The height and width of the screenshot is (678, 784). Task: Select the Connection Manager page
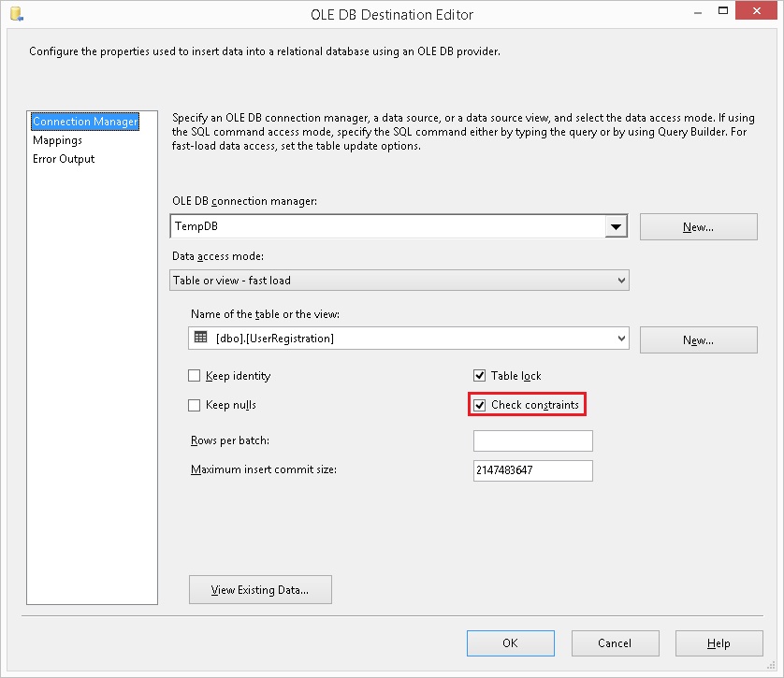(84, 121)
